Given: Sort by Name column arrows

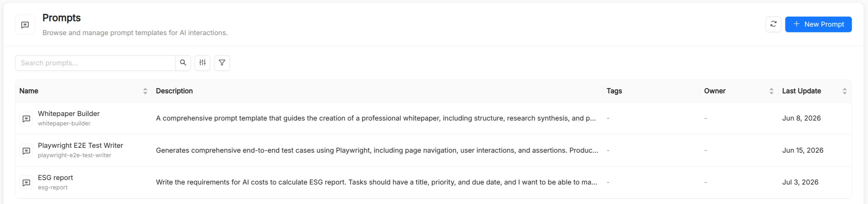Looking at the screenshot, I should (145, 91).
